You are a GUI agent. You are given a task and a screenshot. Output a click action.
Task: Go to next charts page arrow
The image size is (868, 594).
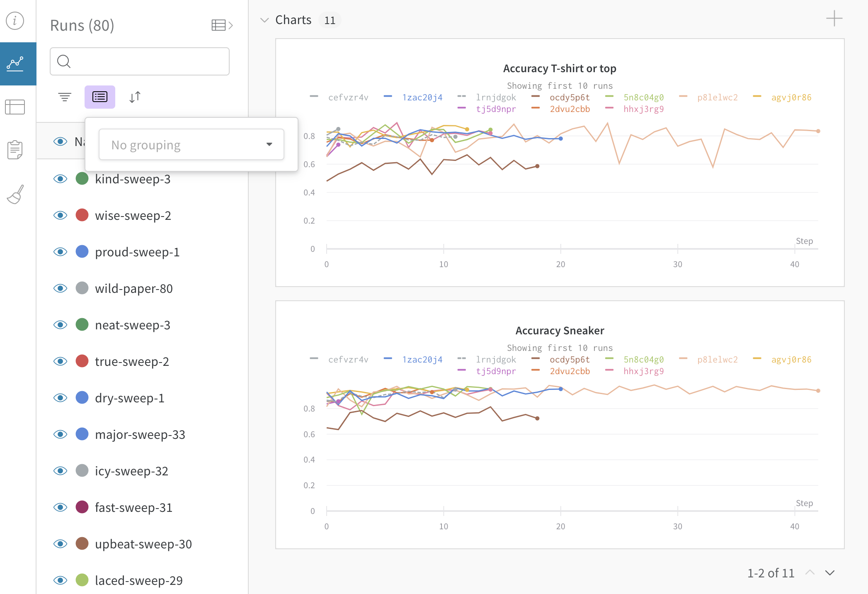(830, 573)
